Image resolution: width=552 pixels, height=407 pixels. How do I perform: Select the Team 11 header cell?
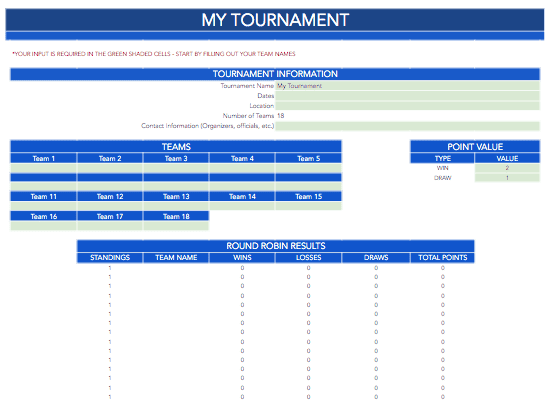click(44, 196)
